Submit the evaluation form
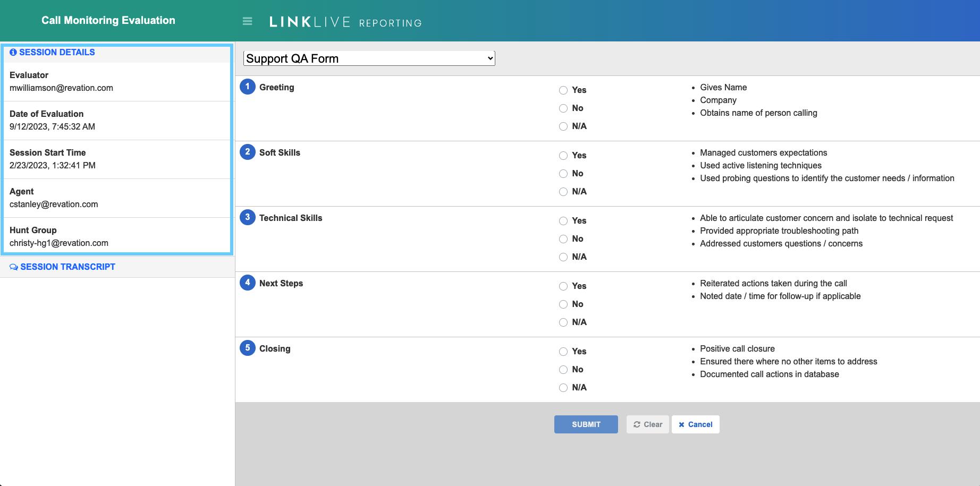Viewport: 980px width, 486px height. pos(586,424)
